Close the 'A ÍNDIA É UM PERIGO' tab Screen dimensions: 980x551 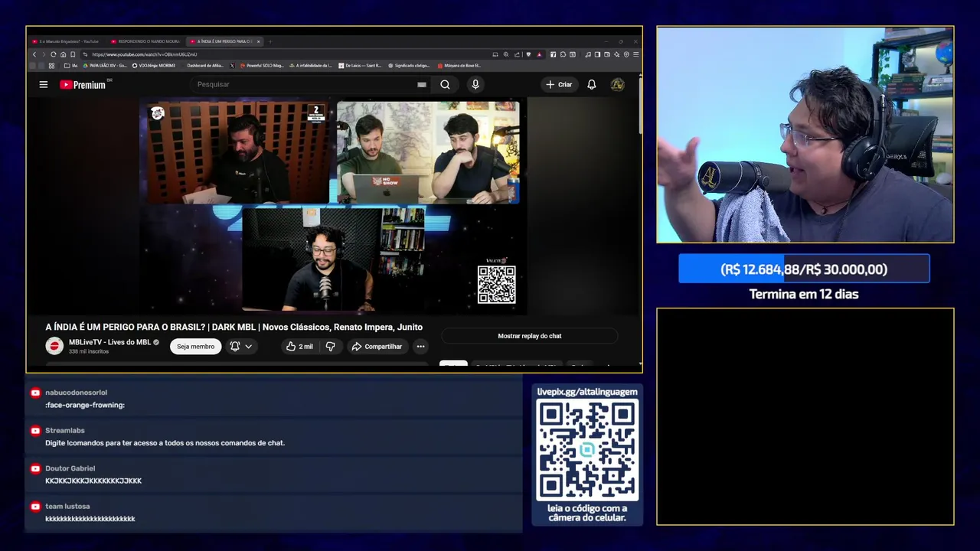tap(259, 41)
